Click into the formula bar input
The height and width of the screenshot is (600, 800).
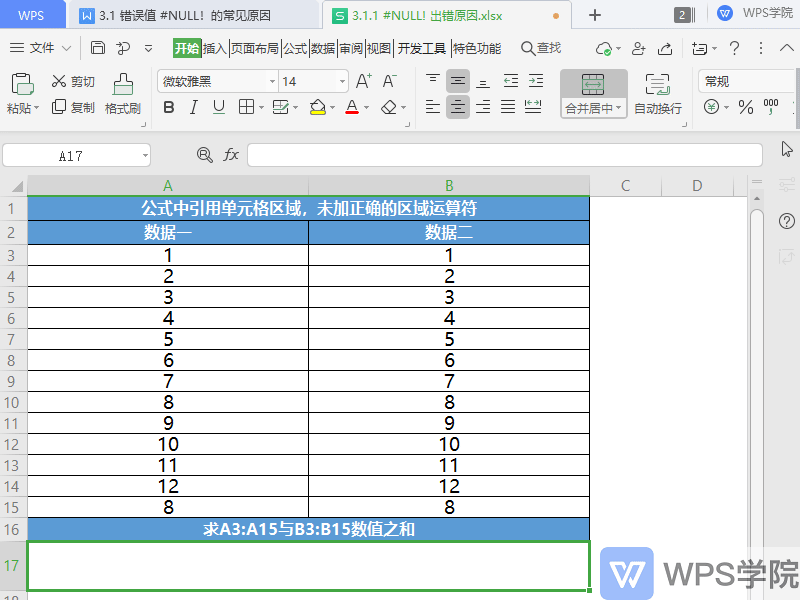coord(505,155)
